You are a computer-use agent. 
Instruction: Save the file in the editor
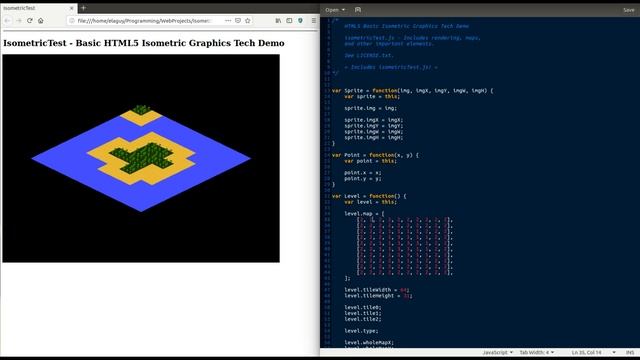[629, 10]
